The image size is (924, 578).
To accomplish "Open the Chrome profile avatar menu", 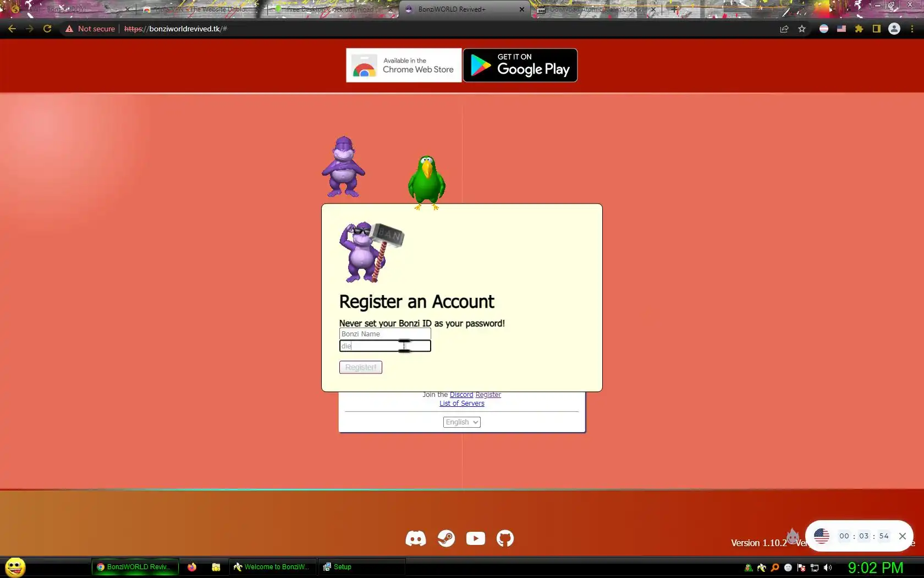I will tap(894, 29).
